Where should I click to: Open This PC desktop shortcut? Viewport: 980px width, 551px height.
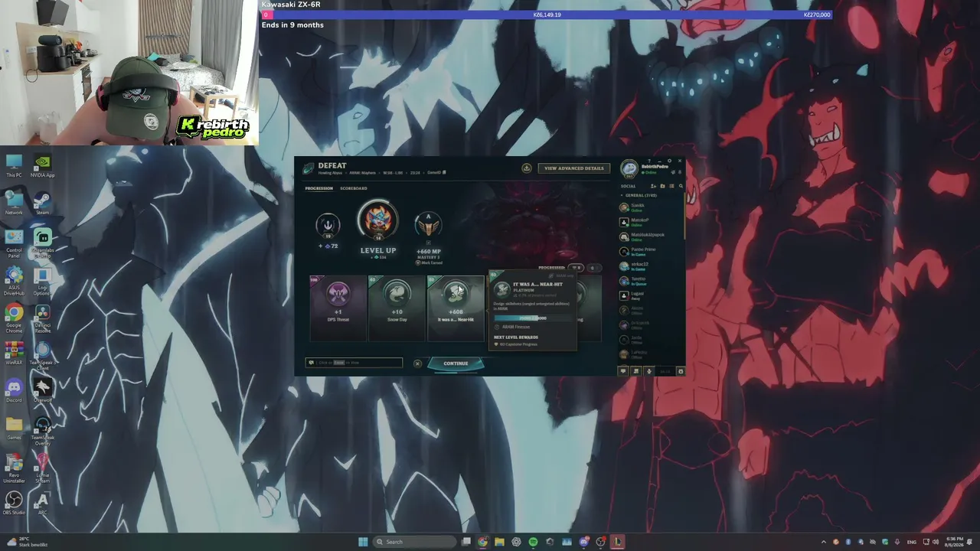(14, 165)
